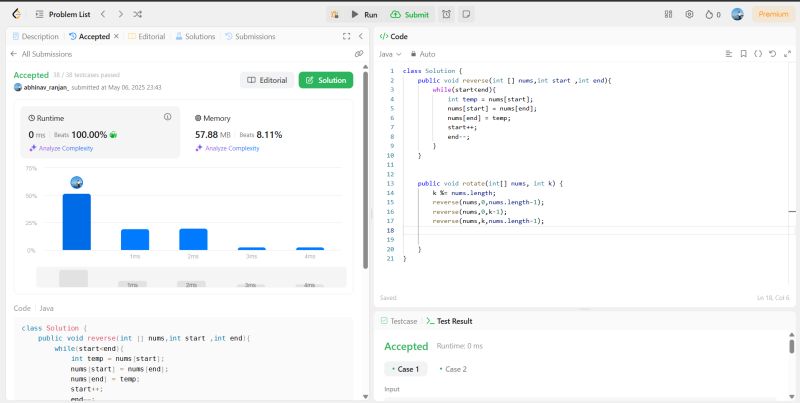Reset code to default icon
The height and width of the screenshot is (403, 800).
coord(772,54)
